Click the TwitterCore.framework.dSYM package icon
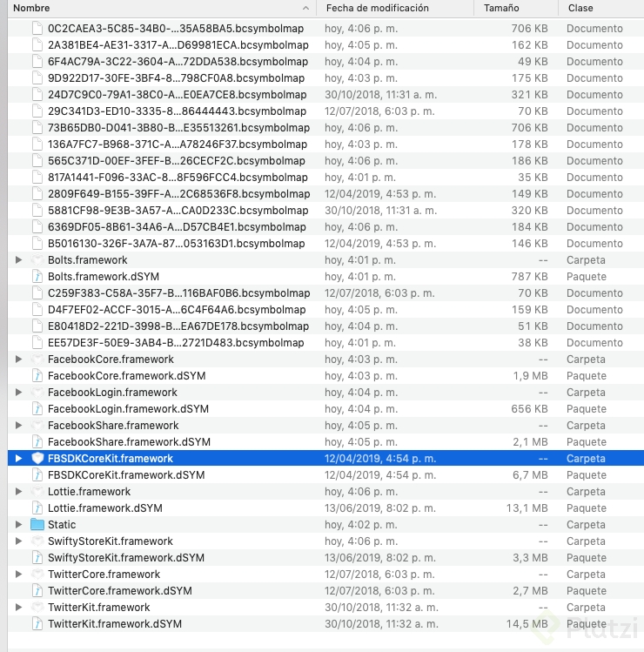The image size is (644, 652). tap(37, 591)
